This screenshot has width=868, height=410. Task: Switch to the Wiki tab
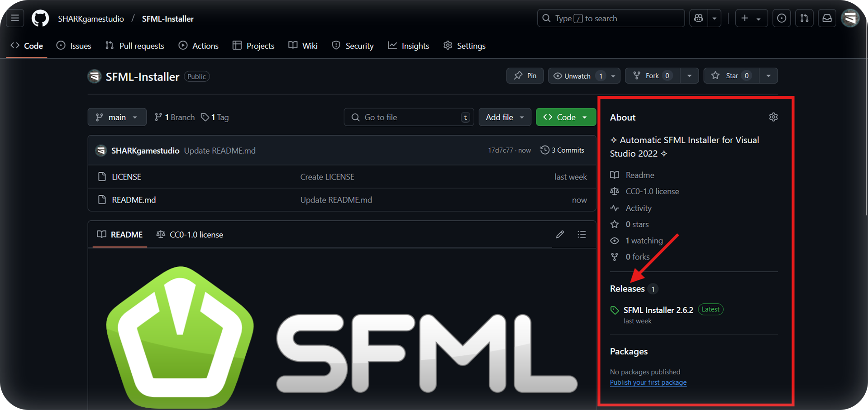click(303, 46)
